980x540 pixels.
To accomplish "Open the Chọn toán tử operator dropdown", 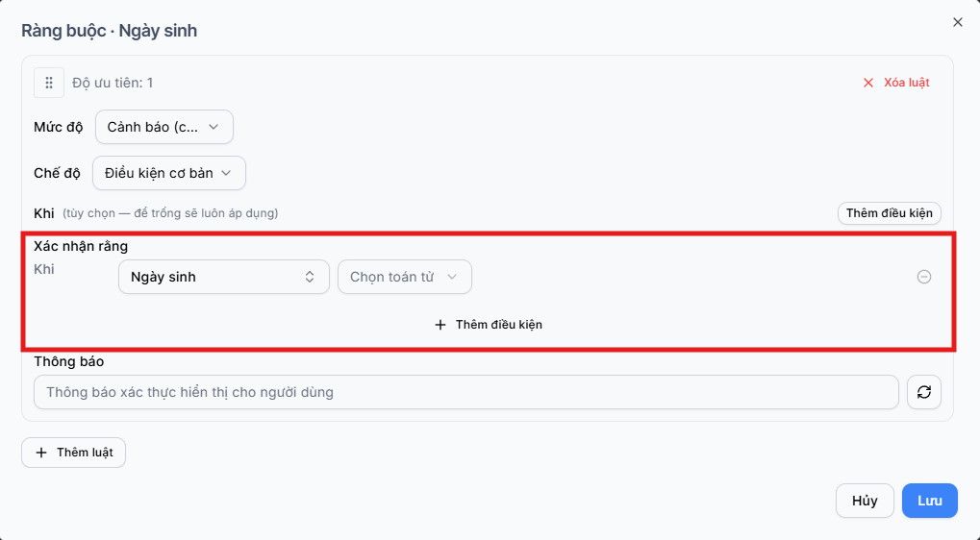I will [404, 277].
